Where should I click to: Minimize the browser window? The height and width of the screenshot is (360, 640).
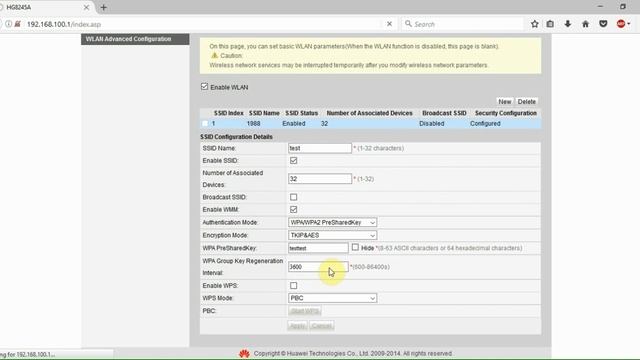coord(600,7)
